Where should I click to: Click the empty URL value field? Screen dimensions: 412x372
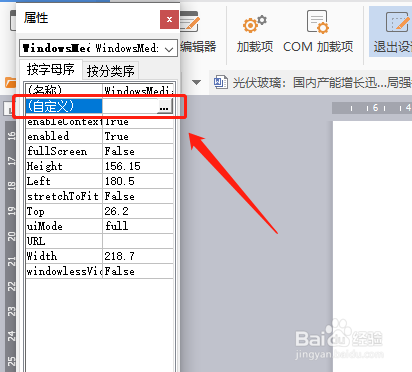click(138, 241)
